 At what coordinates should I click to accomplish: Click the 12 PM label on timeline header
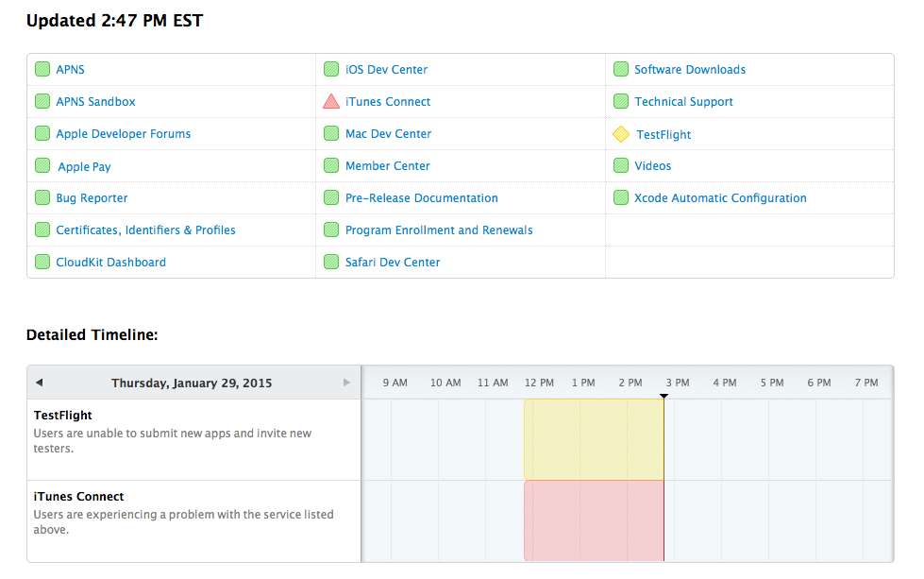[x=539, y=383]
